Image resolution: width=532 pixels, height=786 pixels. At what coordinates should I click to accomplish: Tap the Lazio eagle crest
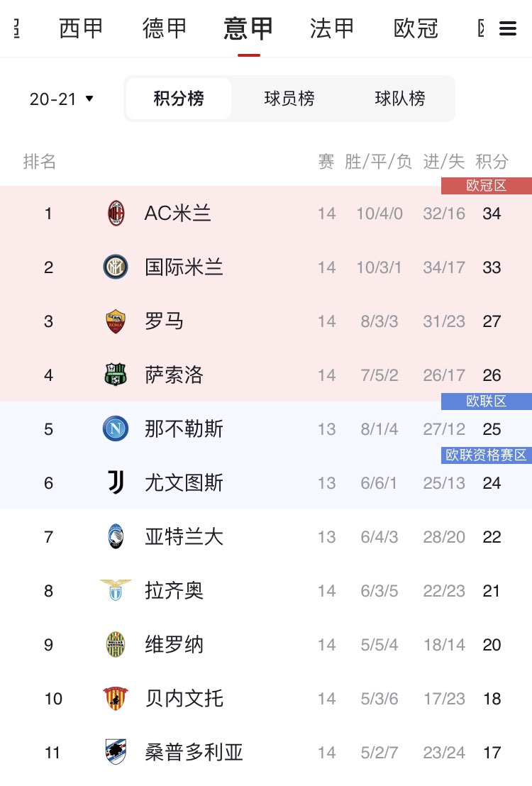(x=116, y=590)
